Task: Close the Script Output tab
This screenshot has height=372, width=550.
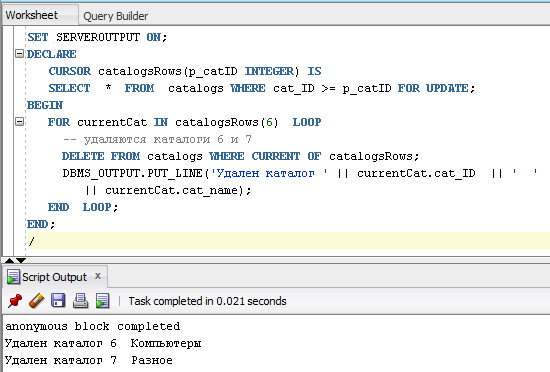Action: 98,276
